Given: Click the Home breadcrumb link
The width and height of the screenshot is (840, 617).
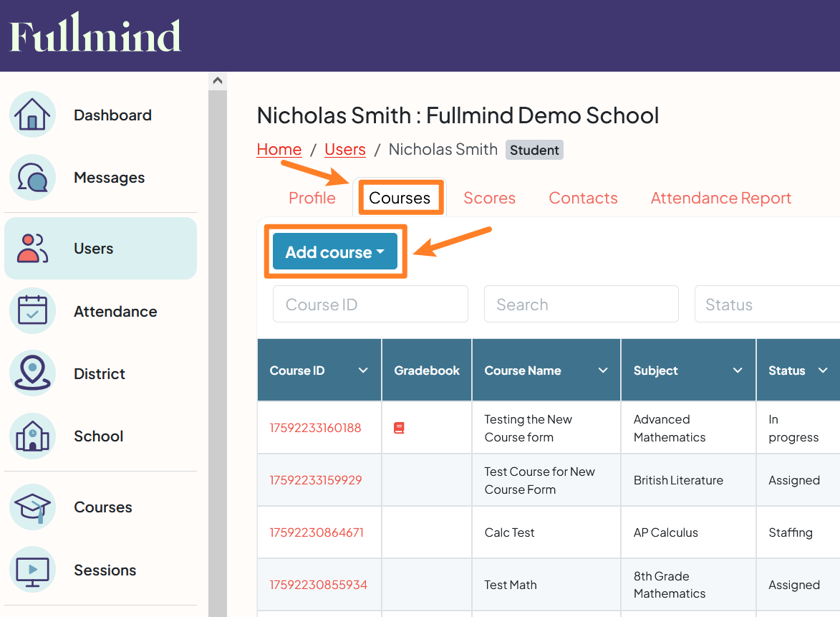Looking at the screenshot, I should click(x=279, y=149).
